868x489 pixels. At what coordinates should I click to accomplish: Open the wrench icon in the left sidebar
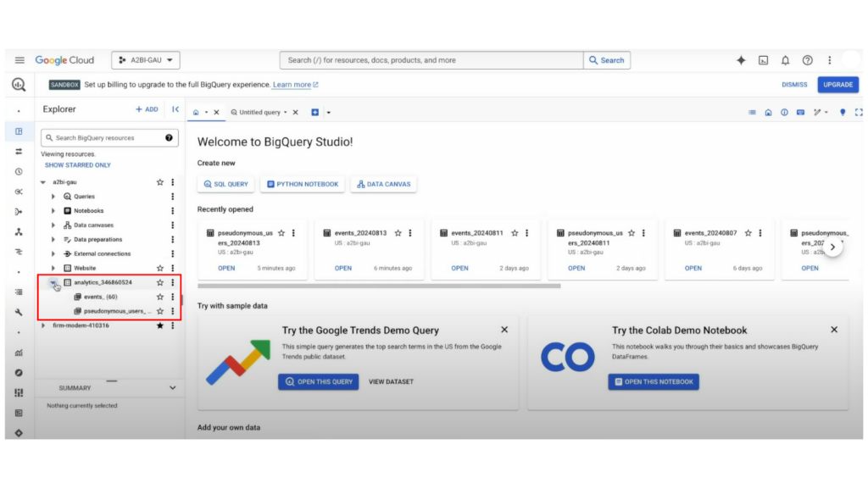[19, 312]
